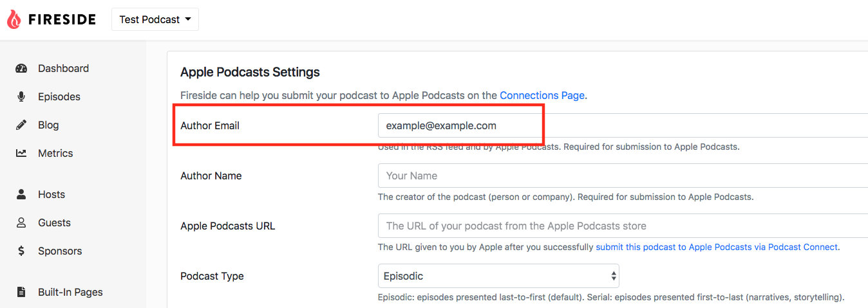Click the Built-In Pages document icon

point(21,292)
